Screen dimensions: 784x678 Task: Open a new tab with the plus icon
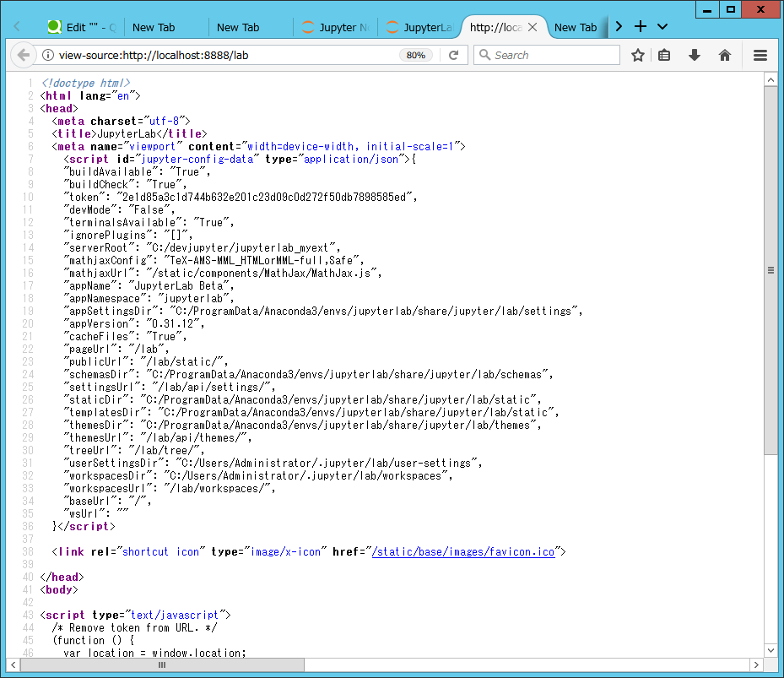click(x=640, y=26)
